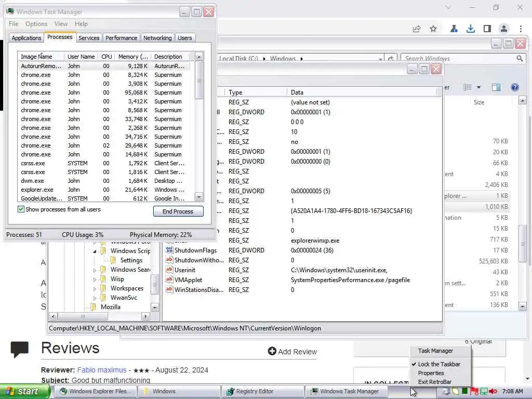
Task: Open Task Manager's Options menu
Action: click(x=36, y=24)
